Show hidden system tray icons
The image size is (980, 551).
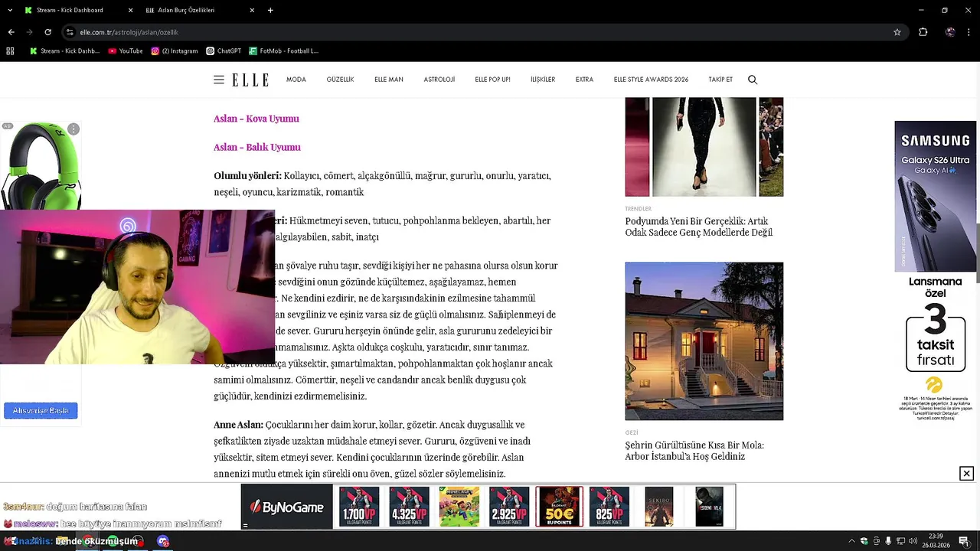(851, 541)
